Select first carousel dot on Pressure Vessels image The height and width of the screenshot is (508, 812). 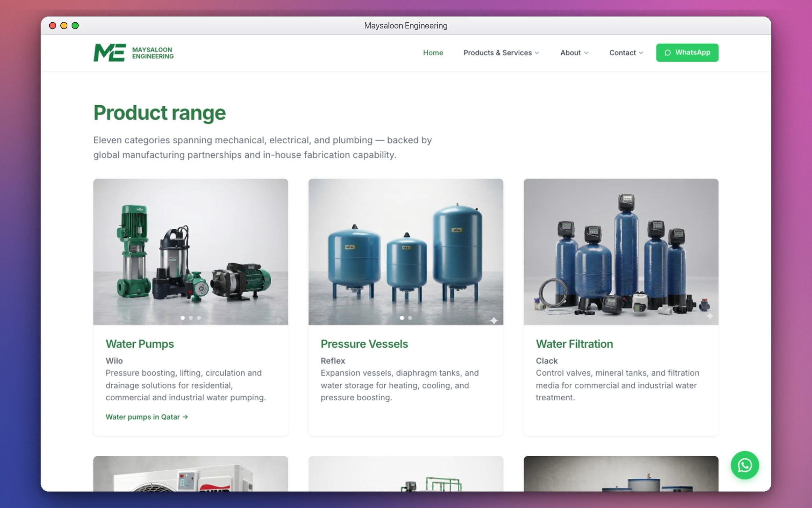pyautogui.click(x=402, y=318)
